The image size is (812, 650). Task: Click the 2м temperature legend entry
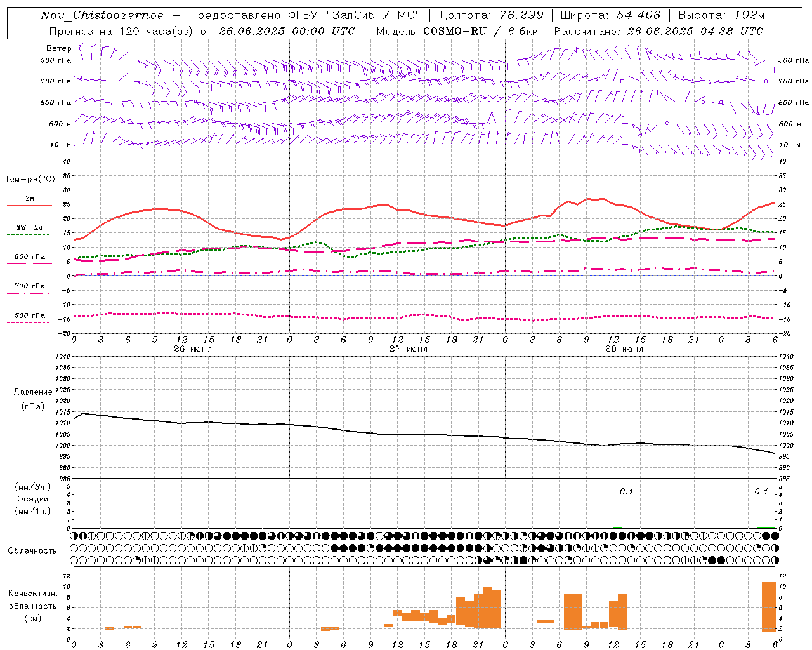[x=30, y=199]
